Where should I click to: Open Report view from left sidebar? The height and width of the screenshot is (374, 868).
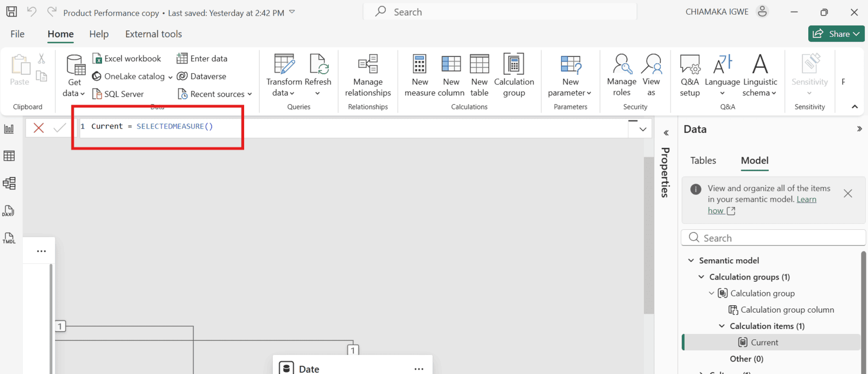pyautogui.click(x=9, y=129)
